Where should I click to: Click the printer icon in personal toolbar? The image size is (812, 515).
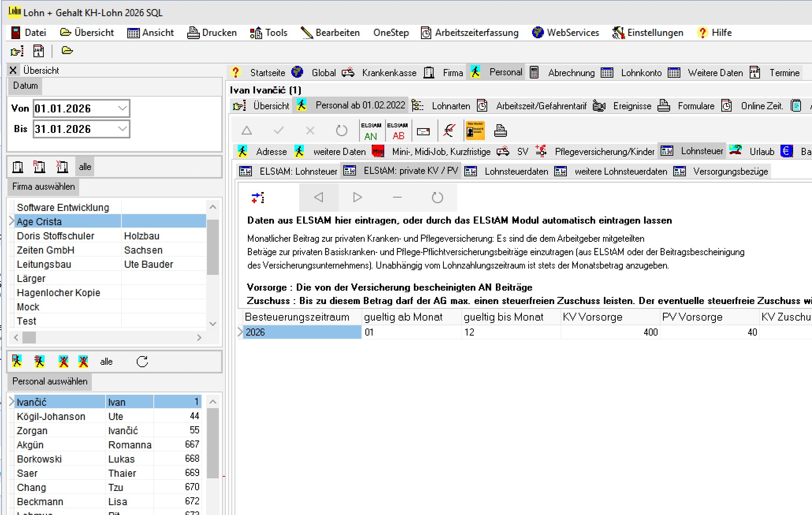[500, 131]
